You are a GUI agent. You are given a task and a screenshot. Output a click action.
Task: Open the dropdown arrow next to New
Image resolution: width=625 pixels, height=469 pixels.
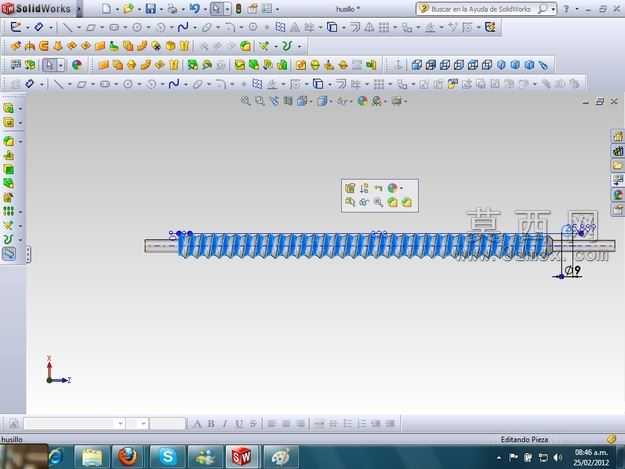(x=118, y=9)
